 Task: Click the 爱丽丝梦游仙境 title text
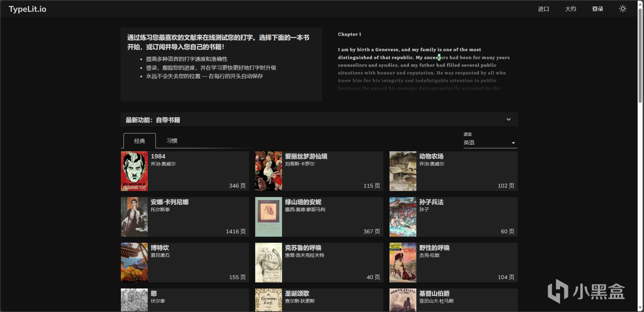coord(306,156)
